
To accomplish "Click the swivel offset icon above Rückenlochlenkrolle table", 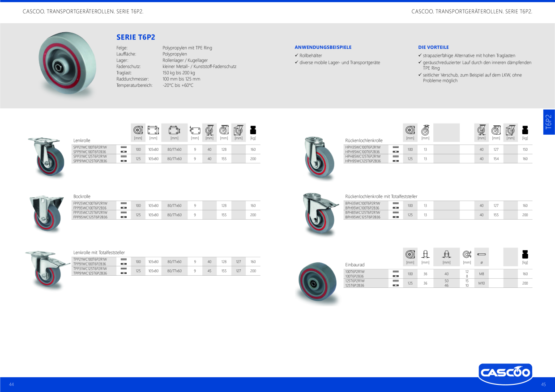I will coord(482,130).
